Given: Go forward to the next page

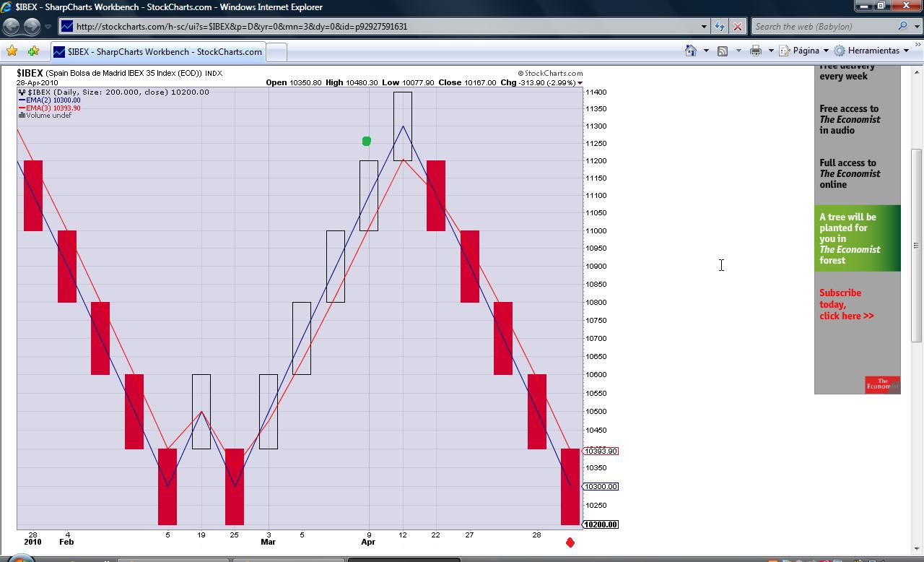Looking at the screenshot, I should [x=32, y=27].
